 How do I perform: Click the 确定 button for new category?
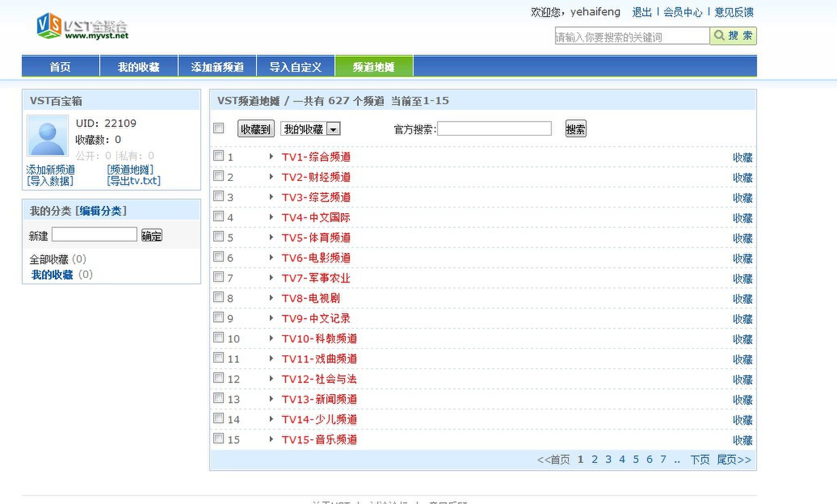click(151, 235)
